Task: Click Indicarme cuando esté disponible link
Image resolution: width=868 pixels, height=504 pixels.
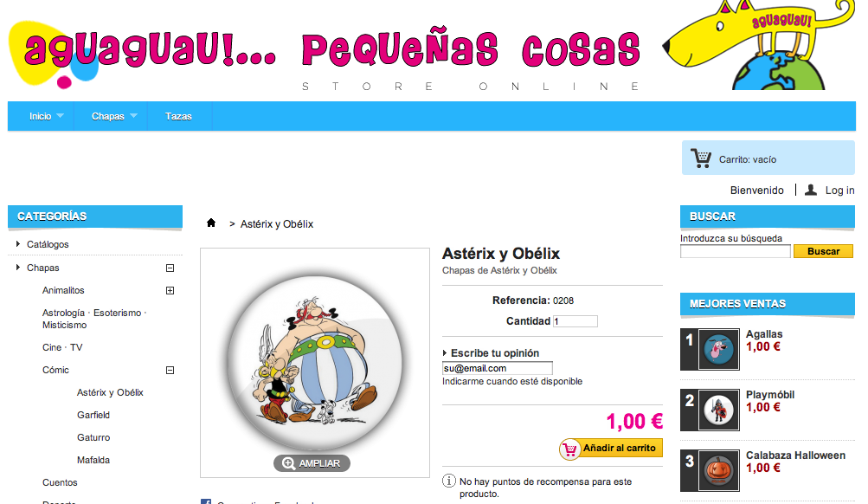Action: point(512,381)
